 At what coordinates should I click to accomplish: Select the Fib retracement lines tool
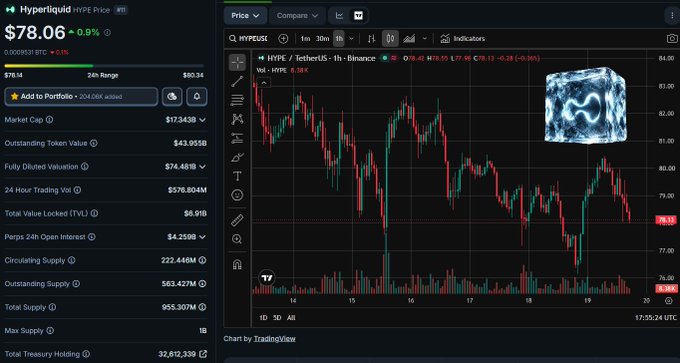tap(237, 100)
